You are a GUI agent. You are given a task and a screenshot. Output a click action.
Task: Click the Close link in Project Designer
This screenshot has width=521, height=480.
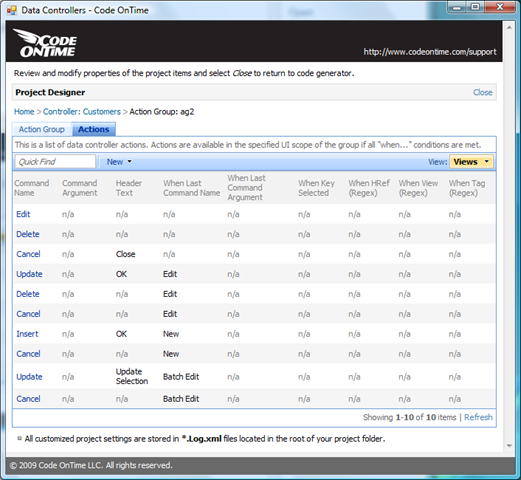[482, 92]
